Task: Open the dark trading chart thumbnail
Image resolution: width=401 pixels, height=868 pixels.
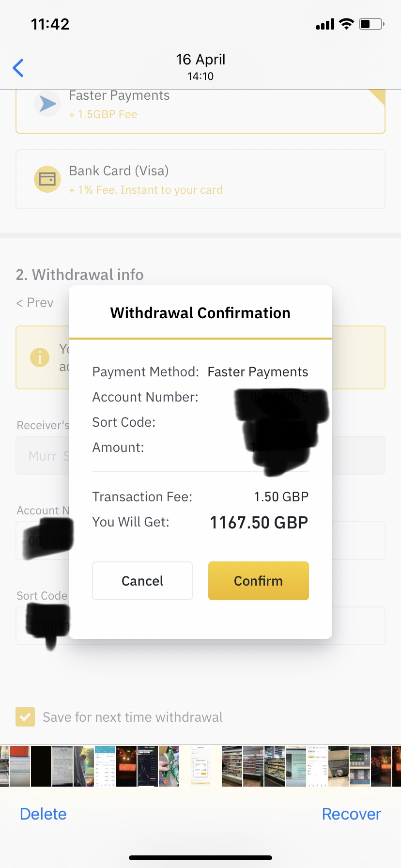Action: (148, 766)
